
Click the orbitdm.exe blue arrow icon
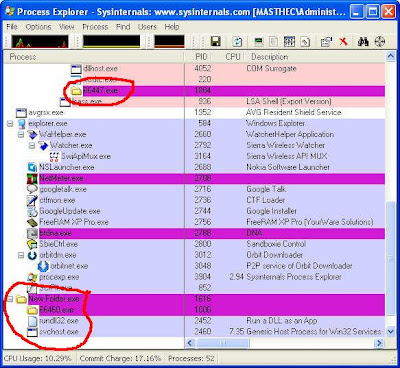tap(32, 255)
